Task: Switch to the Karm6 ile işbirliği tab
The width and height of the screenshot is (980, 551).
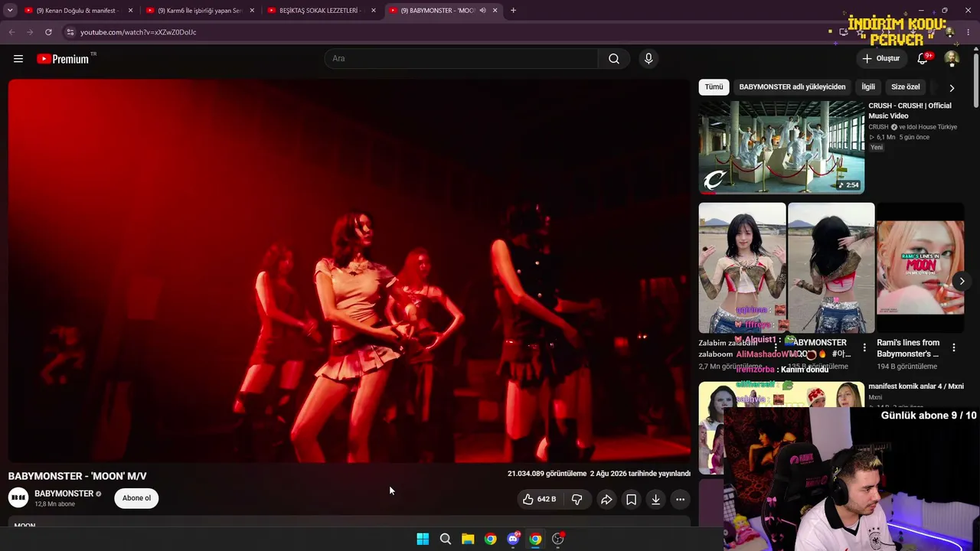Action: (x=201, y=11)
